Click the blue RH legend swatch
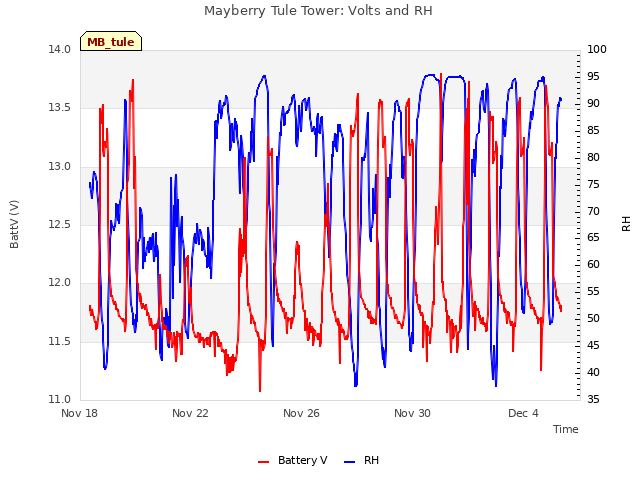This screenshot has width=640, height=480. pos(350,462)
